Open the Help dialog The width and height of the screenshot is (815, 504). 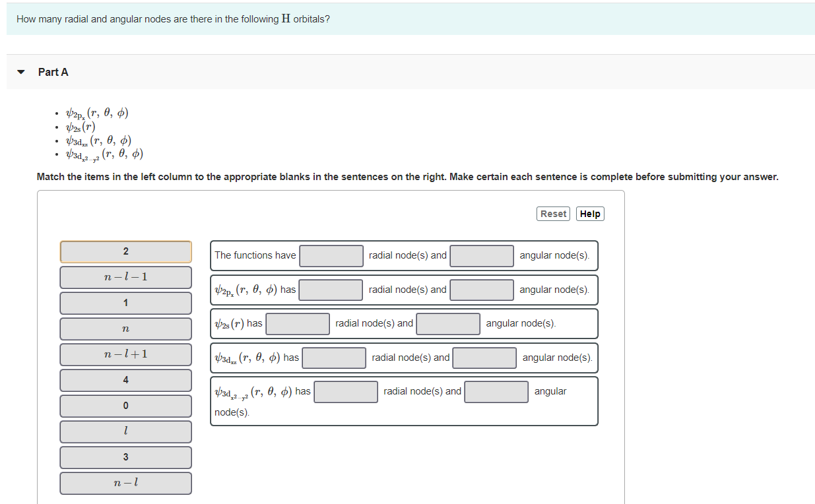589,213
